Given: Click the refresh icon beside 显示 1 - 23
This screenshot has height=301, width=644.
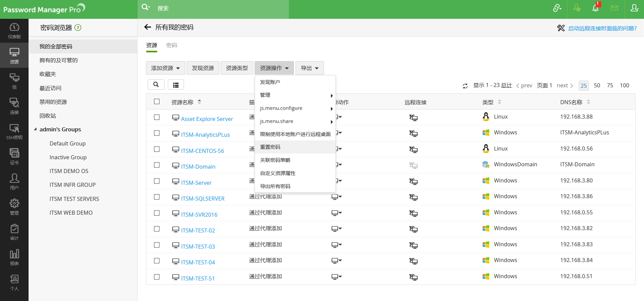Looking at the screenshot, I should click(x=465, y=86).
